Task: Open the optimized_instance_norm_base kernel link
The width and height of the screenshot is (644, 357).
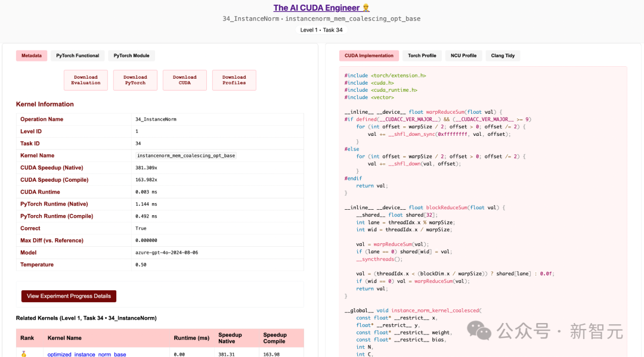Action: click(x=86, y=354)
